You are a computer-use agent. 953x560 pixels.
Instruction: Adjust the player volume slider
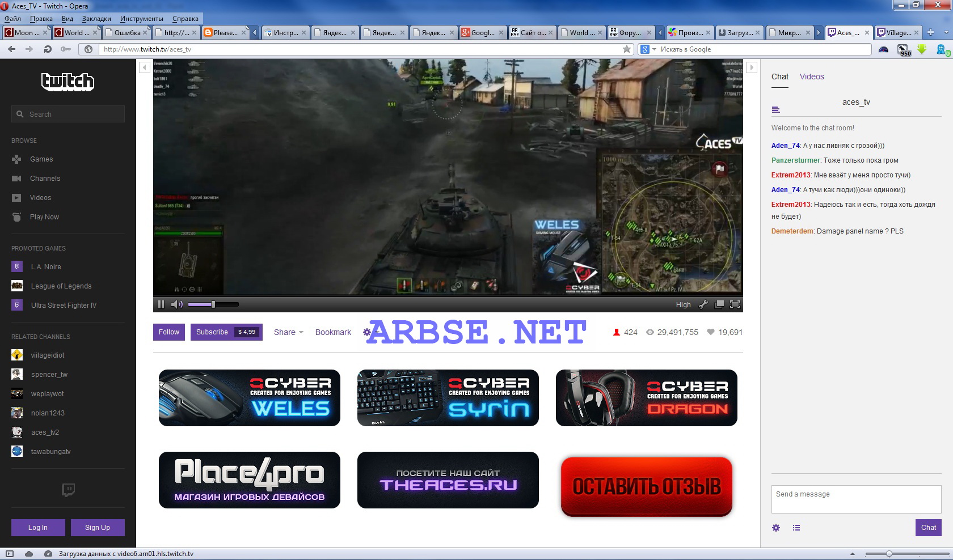(x=213, y=304)
